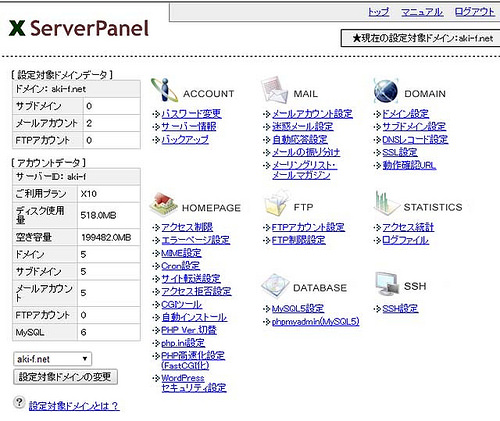Viewport: 500px width, 421px height.
Task: Click the 現在の設定対象ドメイン banner
Action: pos(421,38)
